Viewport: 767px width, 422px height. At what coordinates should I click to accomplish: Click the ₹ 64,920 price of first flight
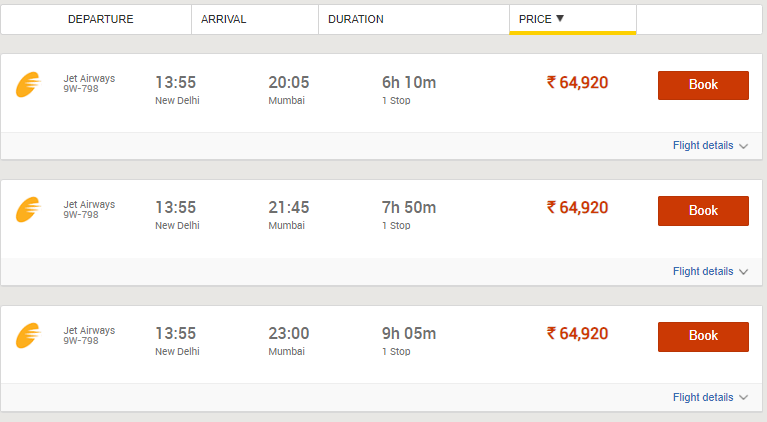[577, 83]
